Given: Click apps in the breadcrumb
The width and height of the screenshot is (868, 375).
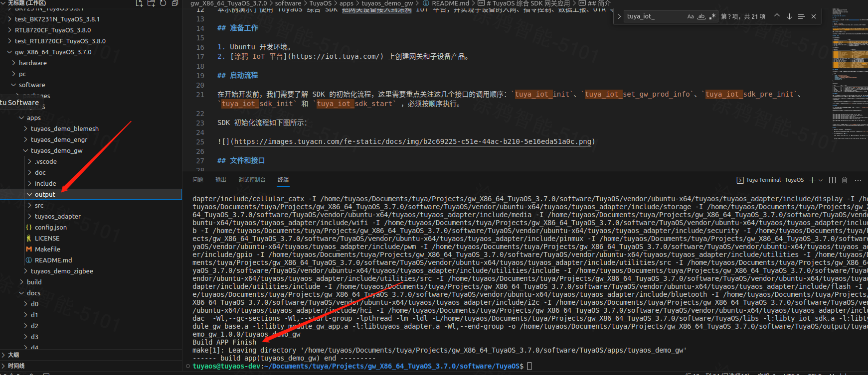Looking at the screenshot, I should [347, 3].
